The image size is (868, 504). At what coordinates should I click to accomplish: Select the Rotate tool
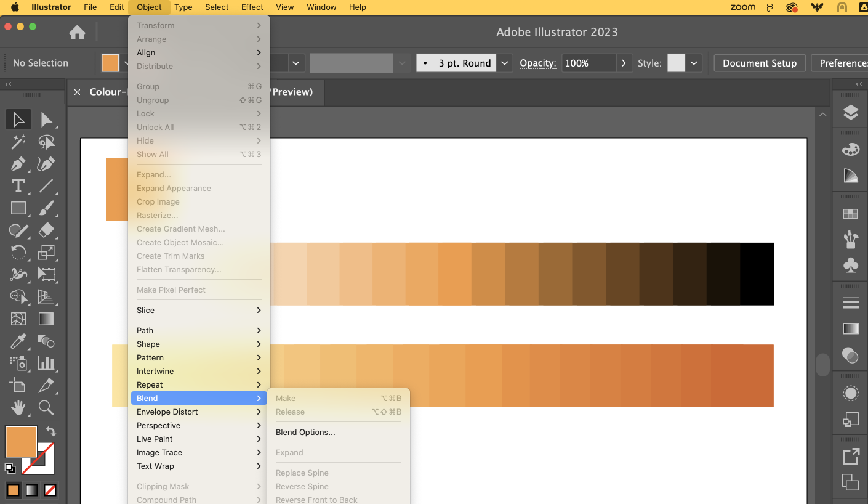click(18, 252)
